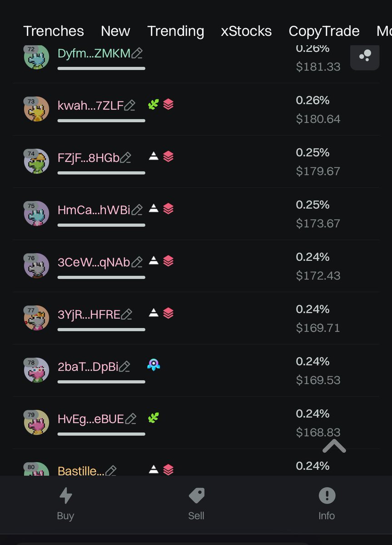Click the blue rocket icon beside 2baT...DpBi
This screenshot has height=545, width=392.
(154, 365)
